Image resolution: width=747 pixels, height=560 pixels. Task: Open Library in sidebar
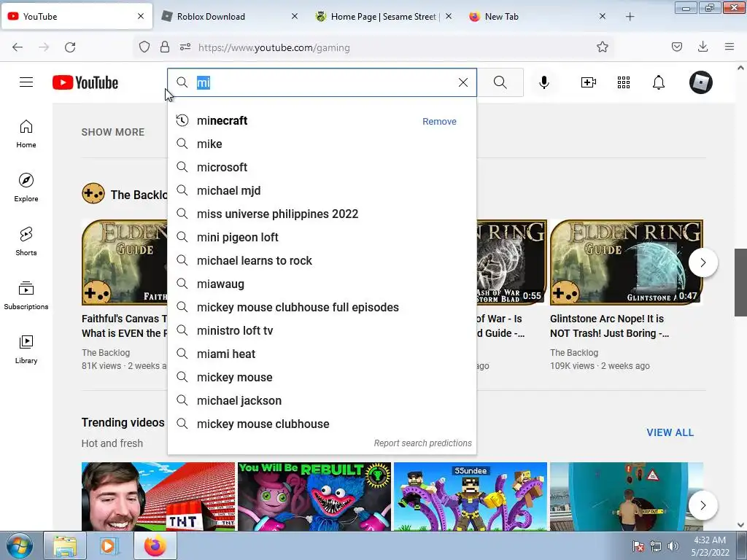click(26, 349)
